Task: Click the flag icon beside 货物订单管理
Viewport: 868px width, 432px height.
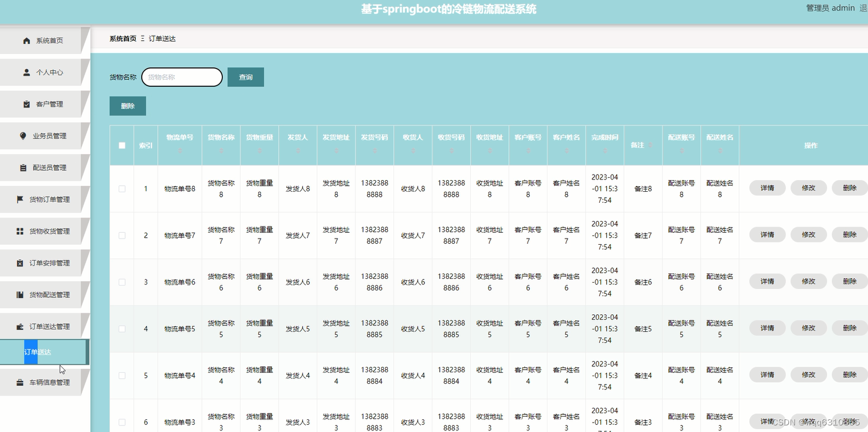Action: pos(20,199)
